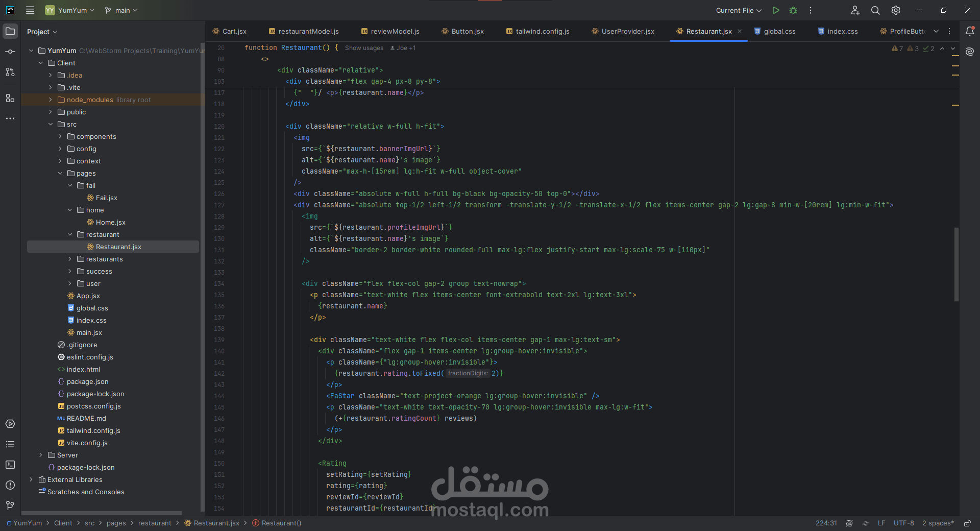The image size is (980, 531).
Task: Open the Structure tool window
Action: pyautogui.click(x=10, y=98)
